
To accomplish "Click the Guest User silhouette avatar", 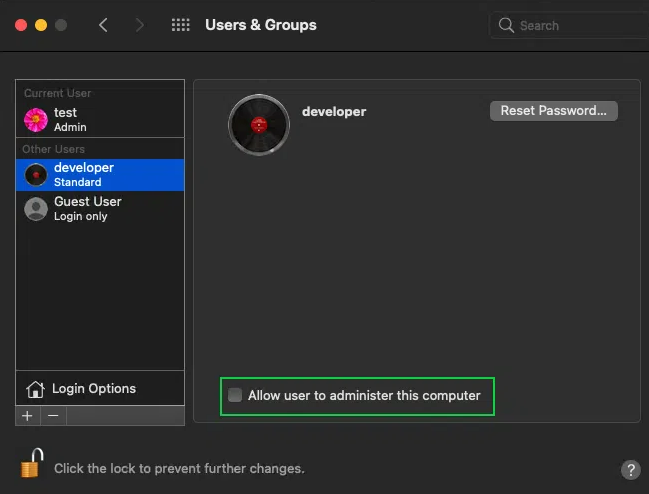I will 36,208.
